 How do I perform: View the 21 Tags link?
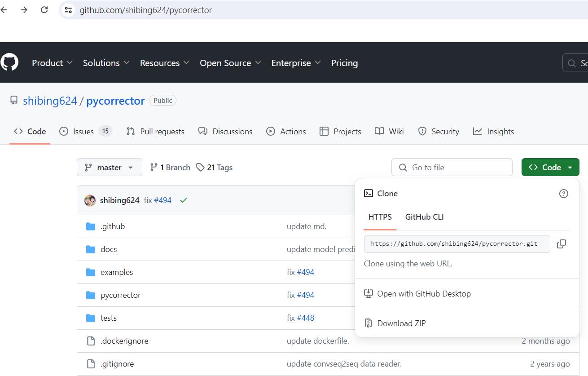coord(215,167)
